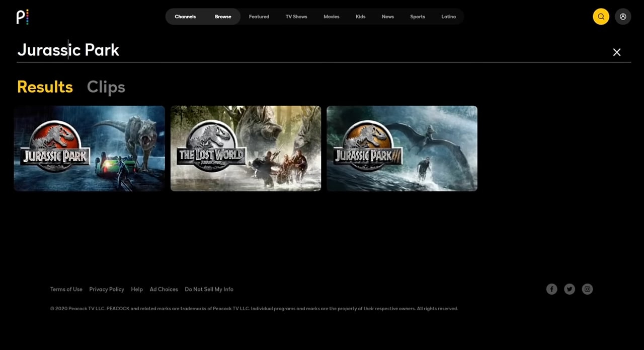Open the News section
This screenshot has width=644, height=350.
coord(388,17)
